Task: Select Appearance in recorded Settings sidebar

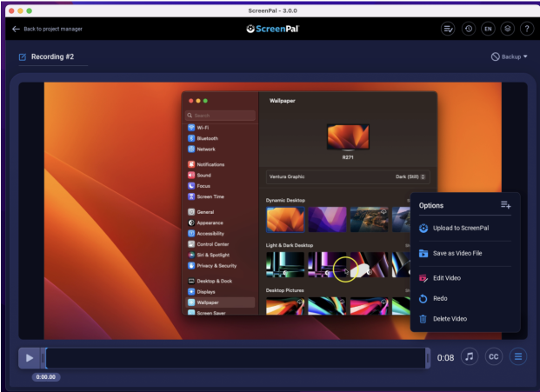Action: coord(210,223)
